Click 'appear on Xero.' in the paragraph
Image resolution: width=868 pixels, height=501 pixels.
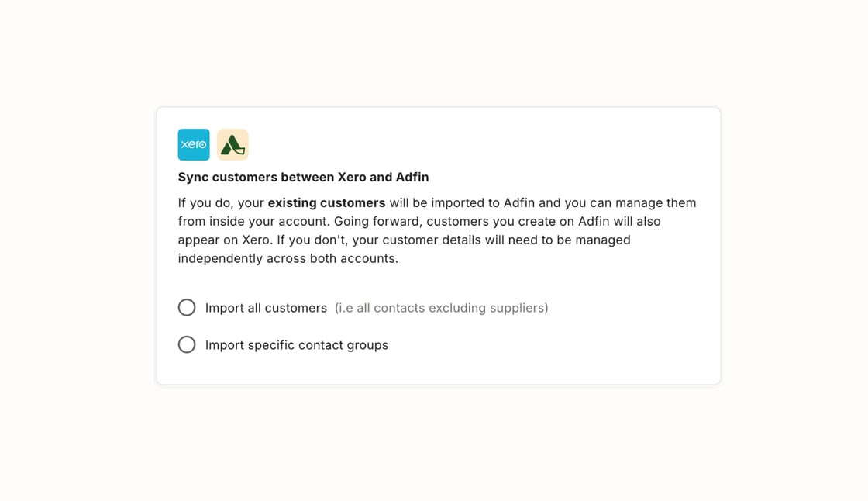tap(226, 240)
